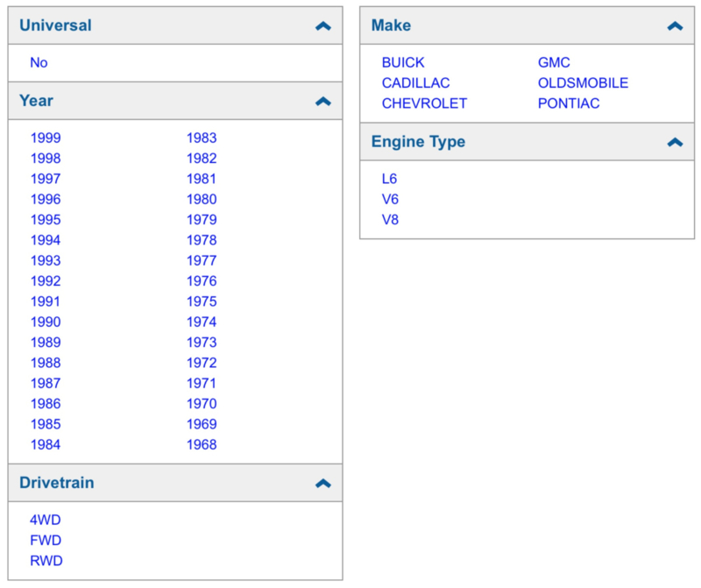Choose CHEVROLET under Make
This screenshot has width=701, height=588.
click(424, 103)
